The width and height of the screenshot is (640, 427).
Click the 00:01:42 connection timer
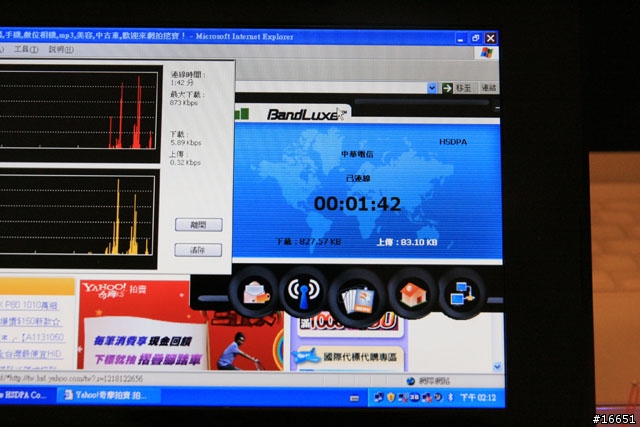[x=358, y=204]
